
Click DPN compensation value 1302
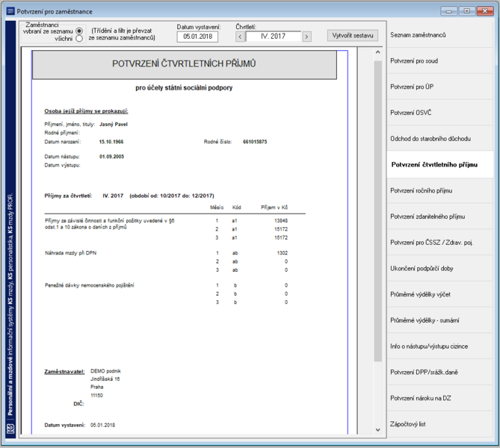click(283, 253)
